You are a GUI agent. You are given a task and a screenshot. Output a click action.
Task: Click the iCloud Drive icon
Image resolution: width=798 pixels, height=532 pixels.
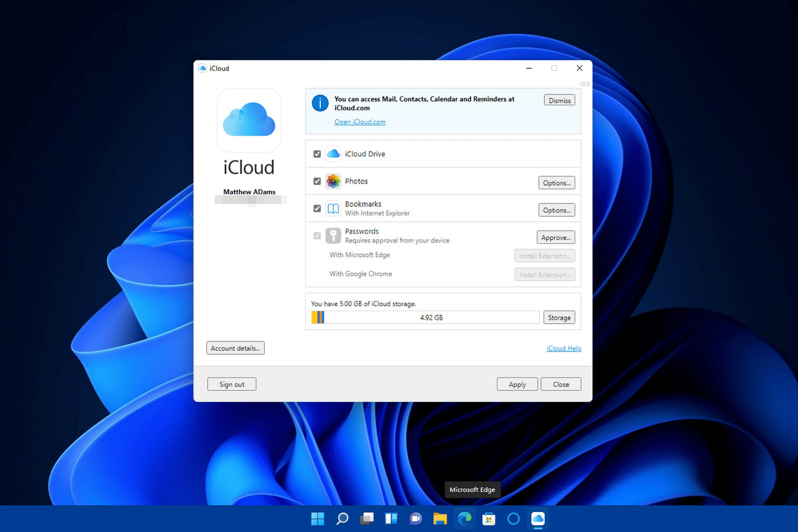point(332,154)
